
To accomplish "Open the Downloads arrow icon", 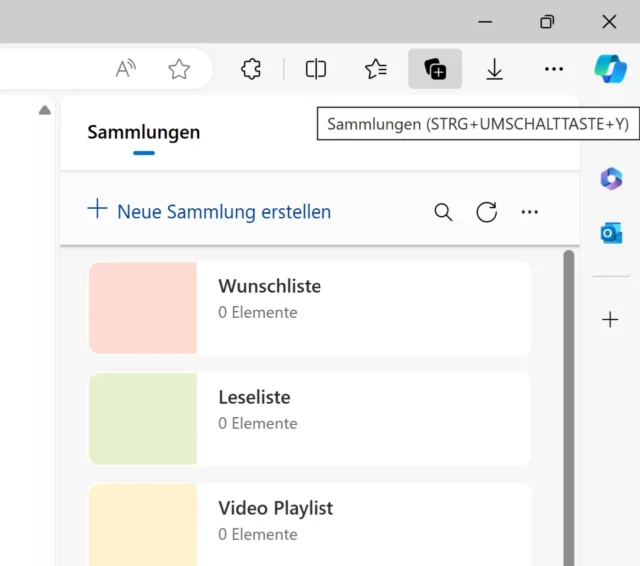I will [494, 69].
